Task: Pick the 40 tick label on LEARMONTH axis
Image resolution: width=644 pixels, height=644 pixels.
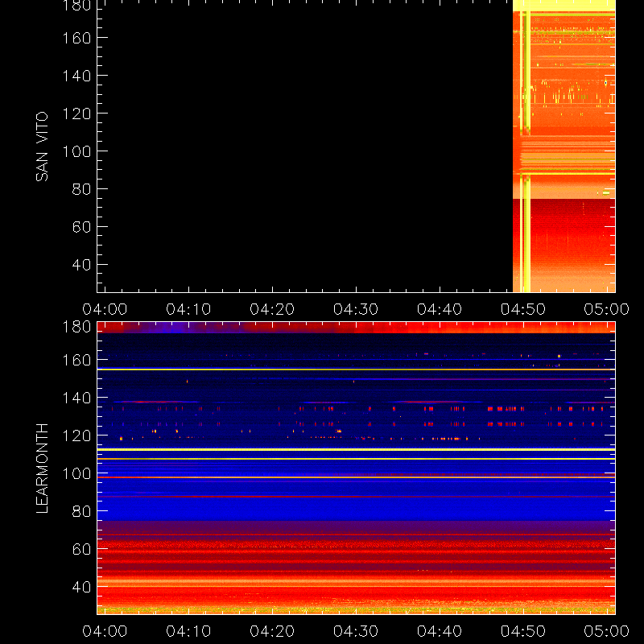Action: pos(81,587)
